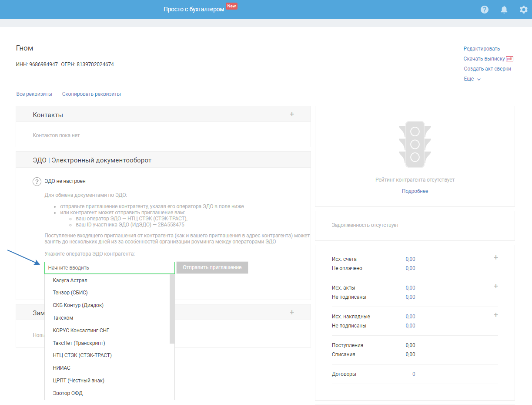This screenshot has height=405, width=532.
Task: Click Создать акт сверки link
Action: point(488,69)
